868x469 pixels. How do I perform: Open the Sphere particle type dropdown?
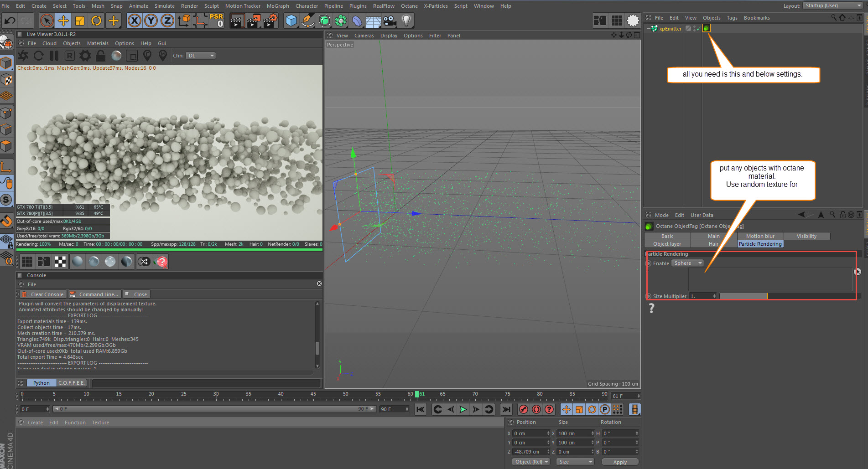pyautogui.click(x=687, y=263)
